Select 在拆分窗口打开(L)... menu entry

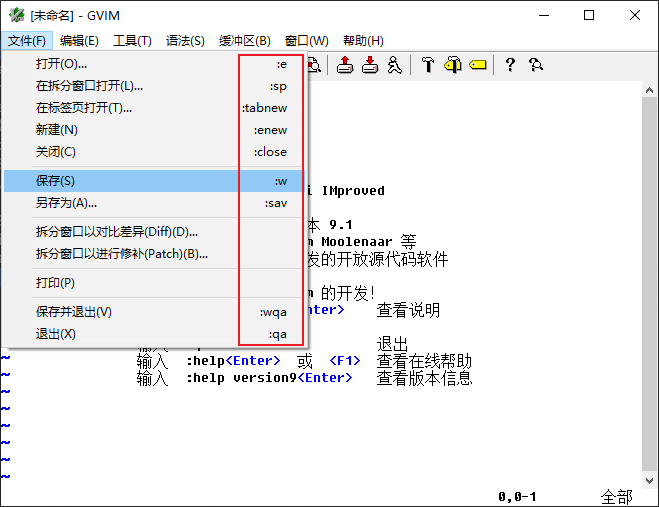click(x=153, y=86)
